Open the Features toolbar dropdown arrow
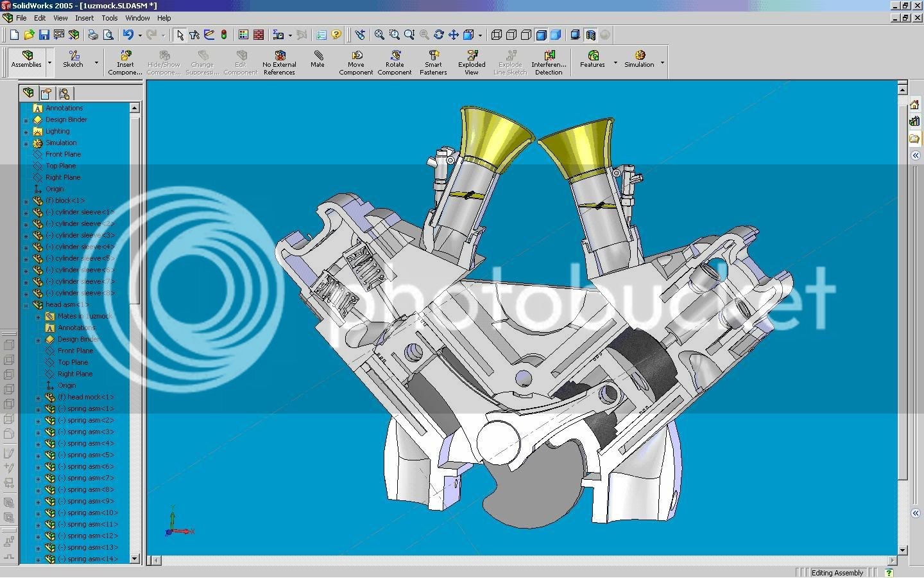Screen dimensions: 924x578 (615, 63)
